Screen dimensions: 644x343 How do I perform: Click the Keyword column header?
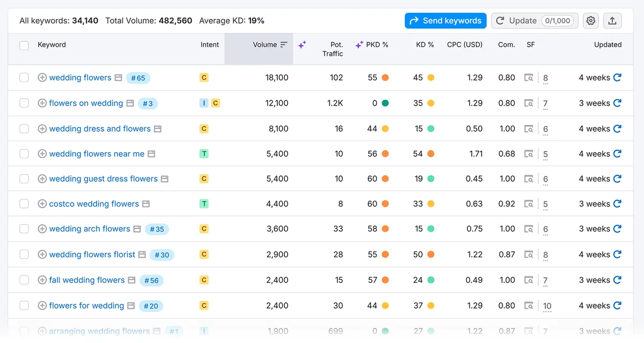point(52,45)
